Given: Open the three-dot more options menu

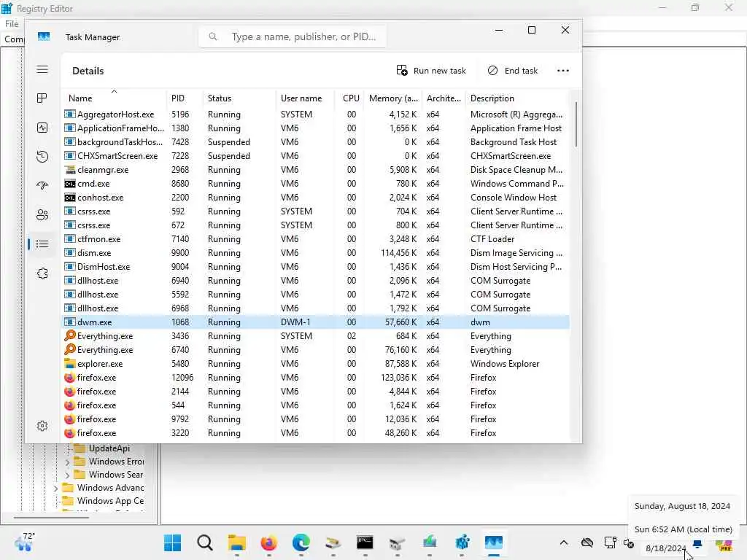Looking at the screenshot, I should [x=563, y=71].
